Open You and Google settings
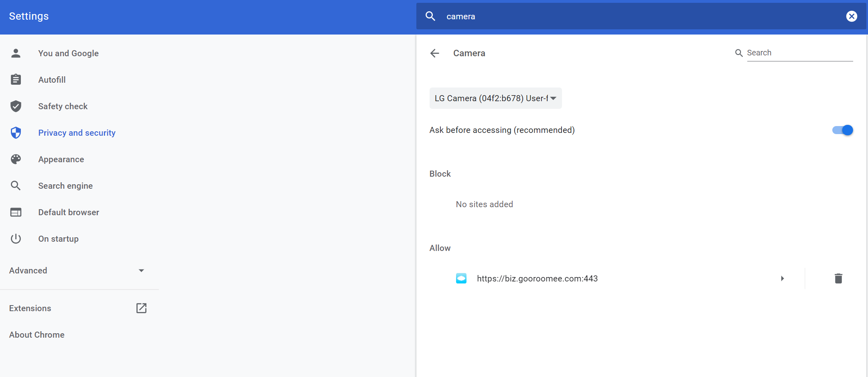Image resolution: width=868 pixels, height=377 pixels. click(68, 53)
